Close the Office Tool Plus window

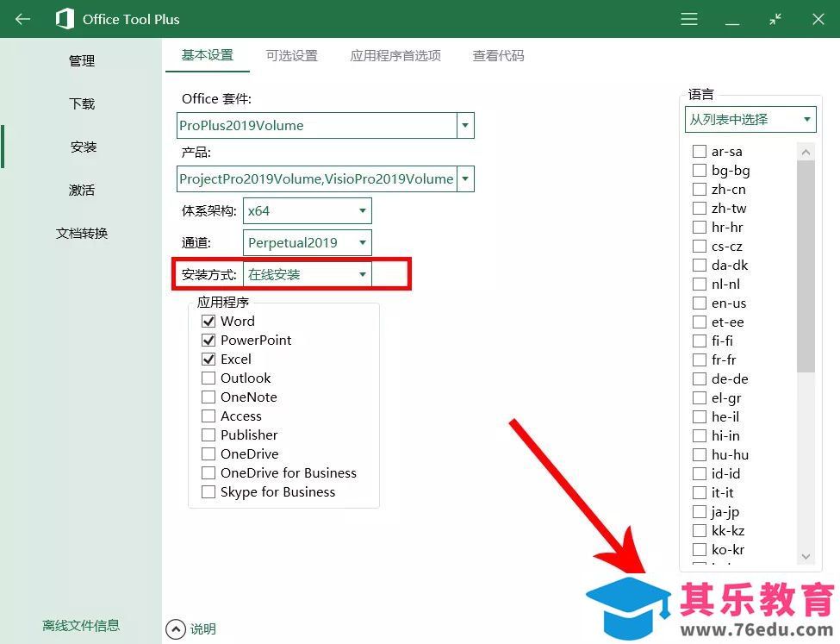[818, 19]
